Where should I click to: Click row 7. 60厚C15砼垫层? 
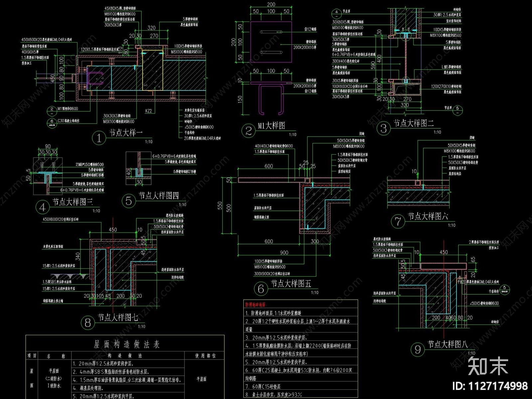[x=263, y=386]
